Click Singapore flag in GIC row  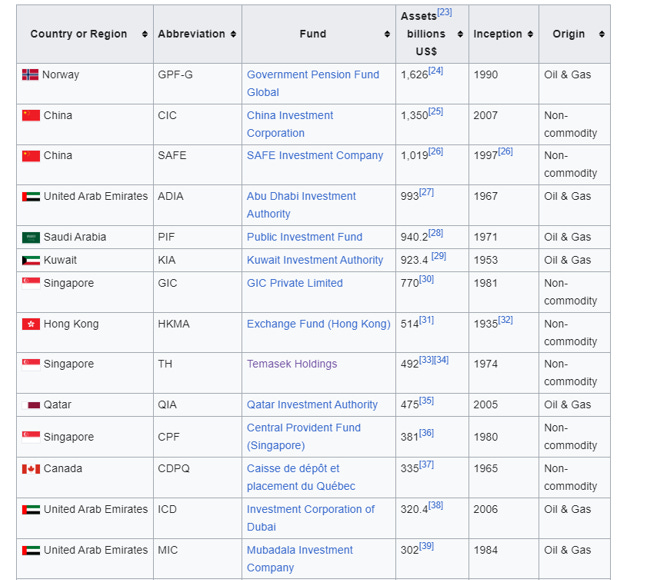[x=31, y=283]
